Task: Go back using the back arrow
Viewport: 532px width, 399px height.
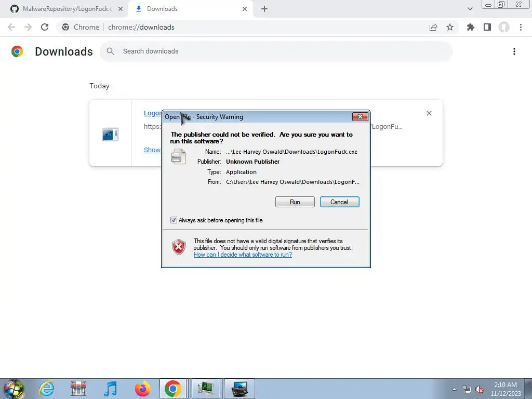Action: coord(11,27)
